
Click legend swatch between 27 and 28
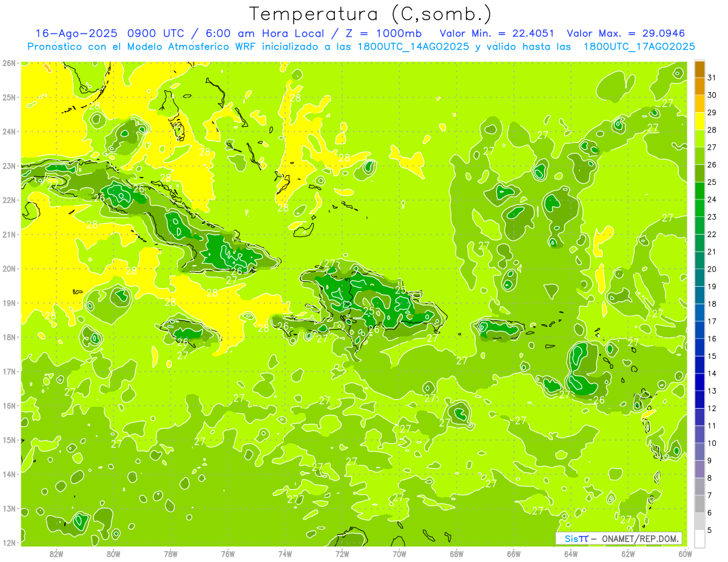click(699, 139)
